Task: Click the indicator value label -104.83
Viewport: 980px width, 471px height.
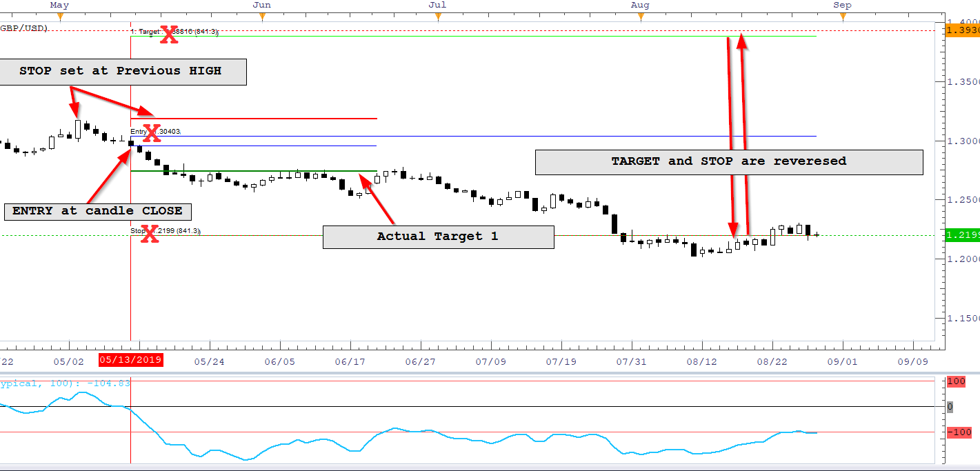Action: click(110, 383)
